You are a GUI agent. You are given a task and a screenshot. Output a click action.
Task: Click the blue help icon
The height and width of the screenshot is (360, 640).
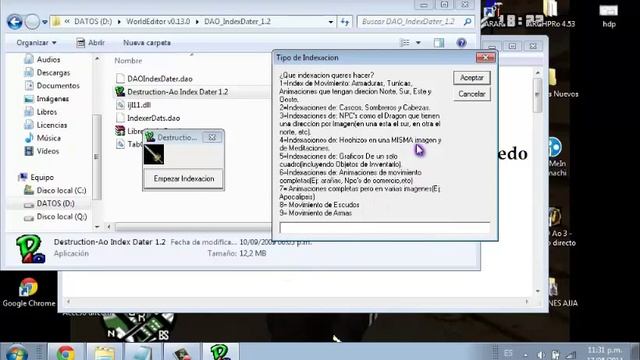click(461, 42)
